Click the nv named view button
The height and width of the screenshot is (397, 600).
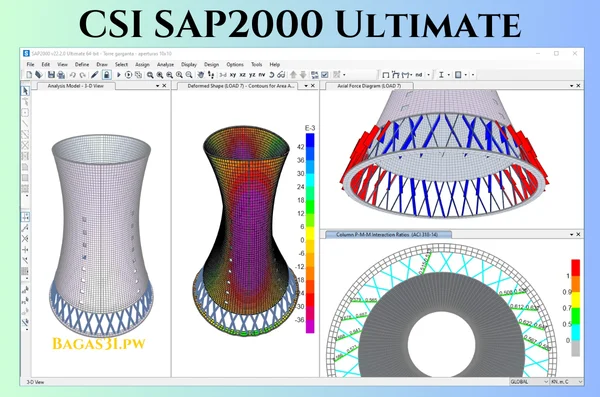pos(262,75)
